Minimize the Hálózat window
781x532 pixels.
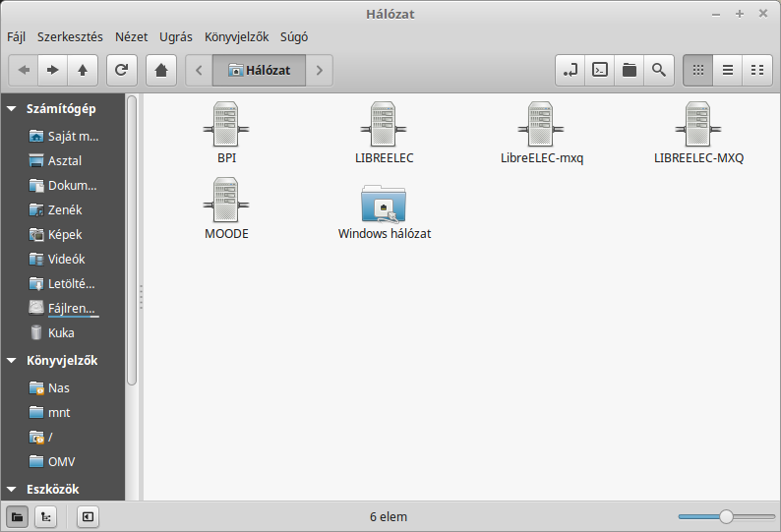[716, 15]
